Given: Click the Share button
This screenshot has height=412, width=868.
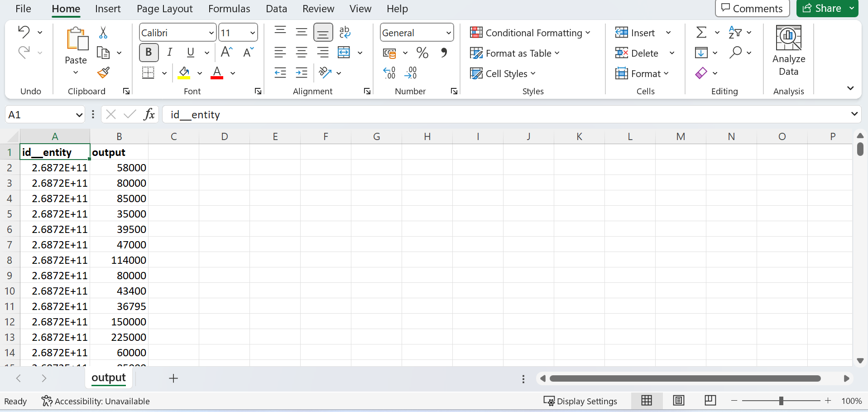Looking at the screenshot, I should [x=822, y=9].
